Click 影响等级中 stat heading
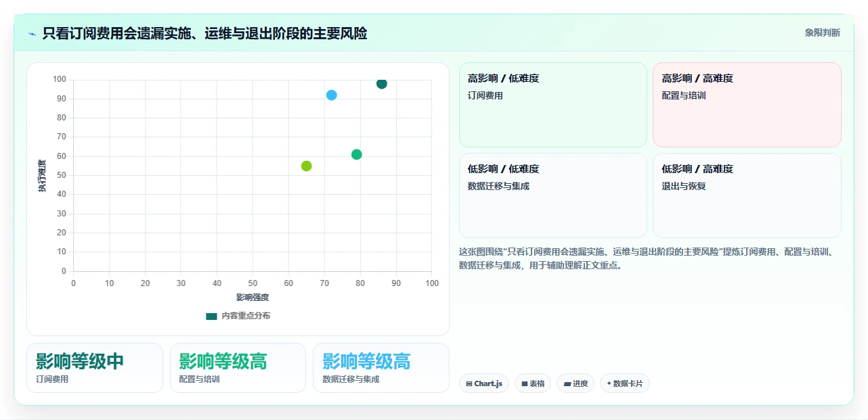Screen dimensions: 868x420 tap(80, 362)
